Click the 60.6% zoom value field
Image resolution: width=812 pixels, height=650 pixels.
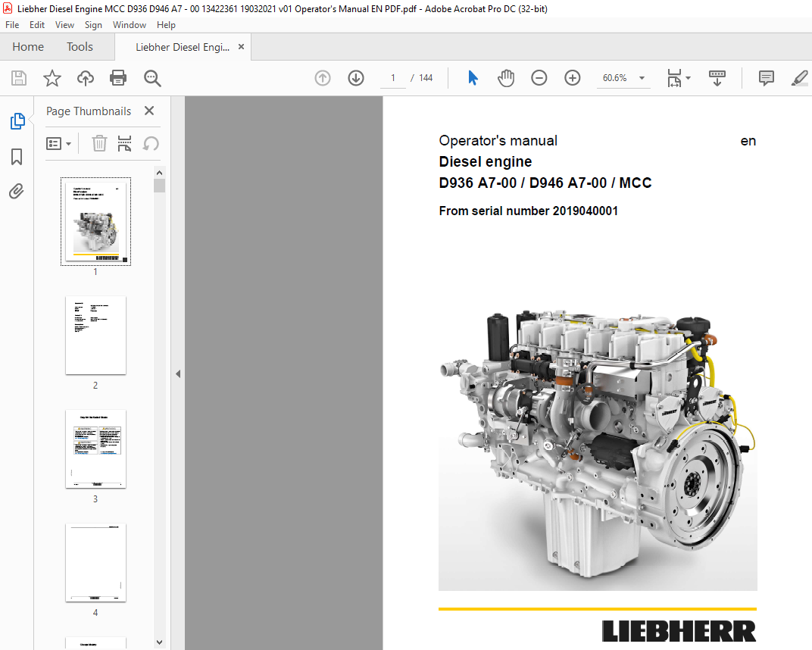[615, 78]
